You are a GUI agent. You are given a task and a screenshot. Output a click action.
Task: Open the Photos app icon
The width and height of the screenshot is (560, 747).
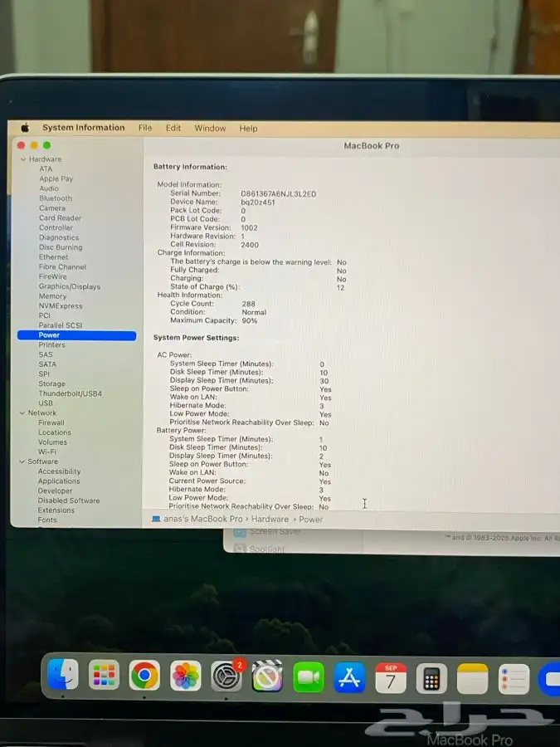coord(185,676)
